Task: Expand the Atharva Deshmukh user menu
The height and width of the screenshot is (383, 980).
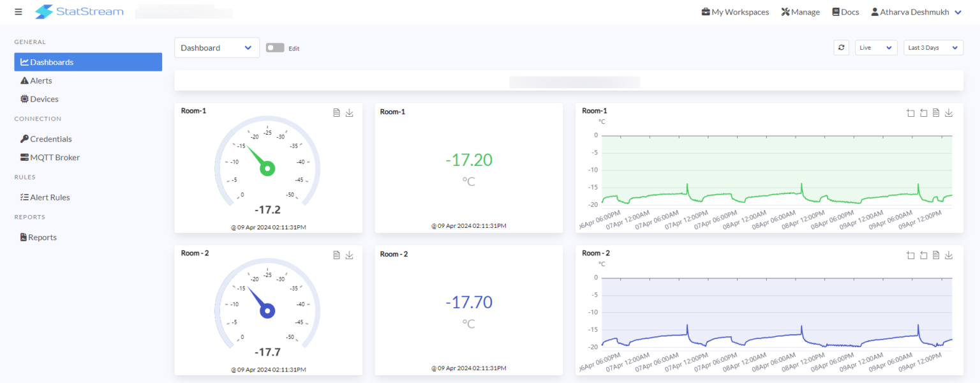Action: click(x=916, y=12)
